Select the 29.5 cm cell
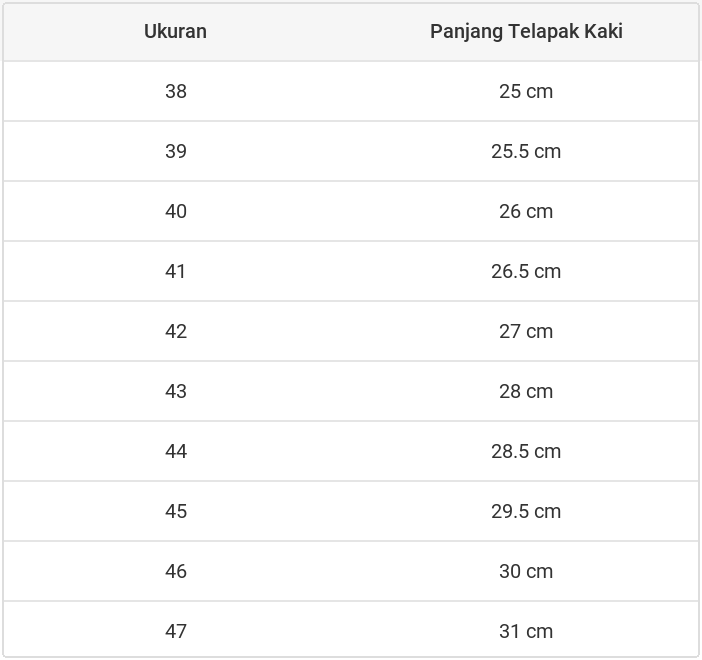Image resolution: width=702 pixels, height=660 pixels. click(526, 511)
